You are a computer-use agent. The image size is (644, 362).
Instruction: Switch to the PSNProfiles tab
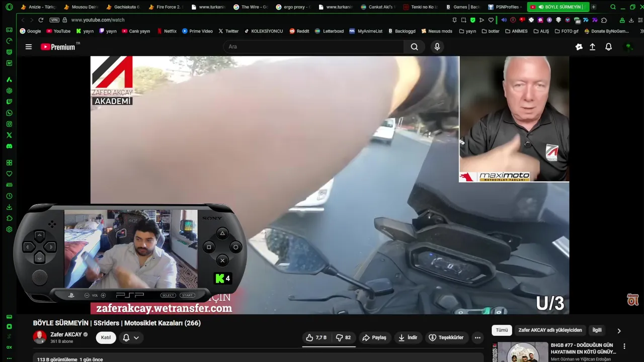[506, 7]
